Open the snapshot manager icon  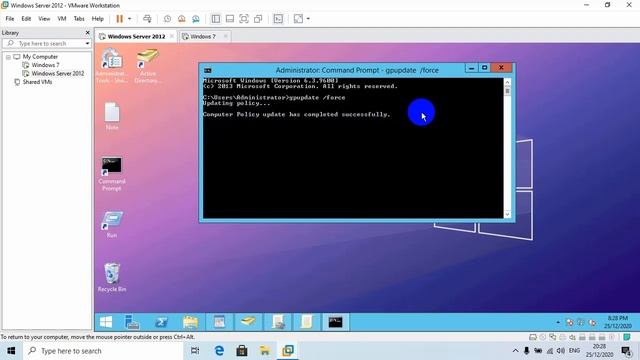[196, 19]
